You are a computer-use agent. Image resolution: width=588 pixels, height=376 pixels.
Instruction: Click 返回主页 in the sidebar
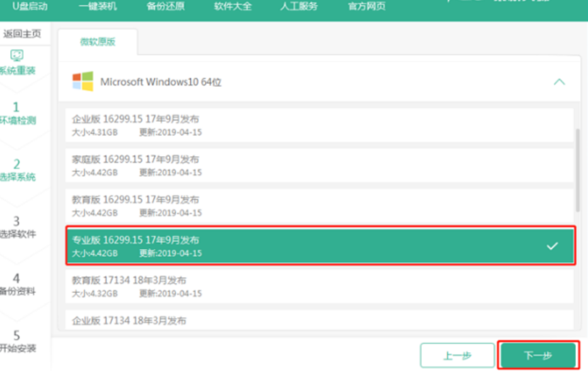(x=22, y=34)
